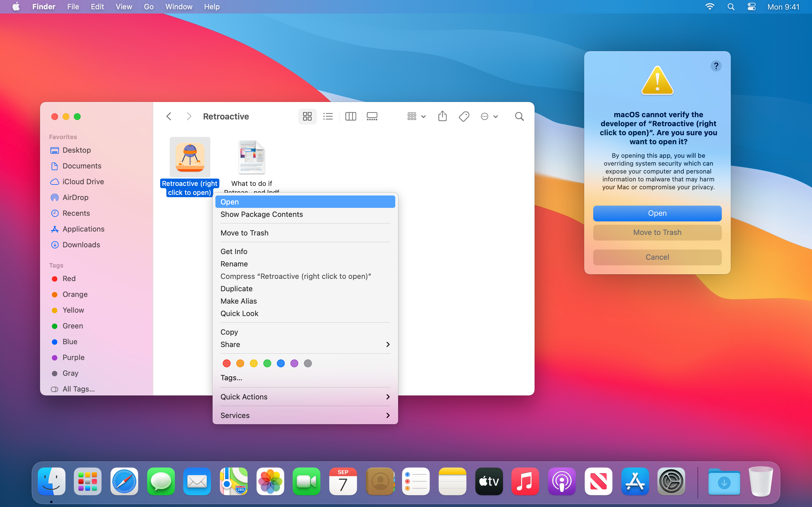Click the column view button in toolbar
The image size is (812, 507).
click(x=350, y=116)
